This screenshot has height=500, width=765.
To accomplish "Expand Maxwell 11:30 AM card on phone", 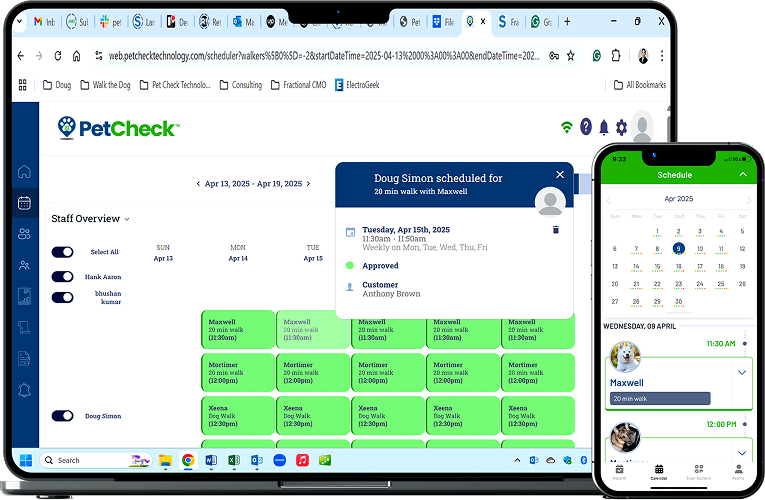I will (x=742, y=373).
